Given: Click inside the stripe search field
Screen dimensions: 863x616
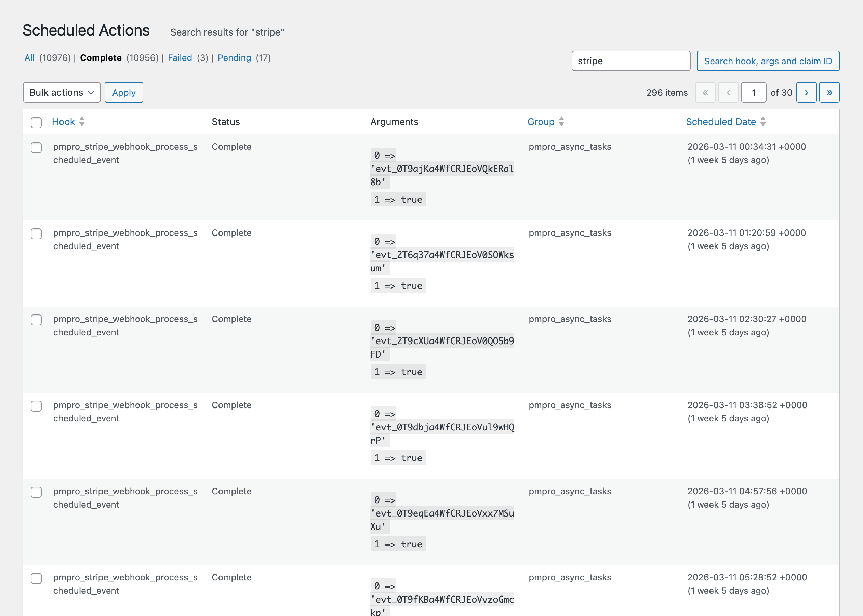Looking at the screenshot, I should tap(630, 61).
